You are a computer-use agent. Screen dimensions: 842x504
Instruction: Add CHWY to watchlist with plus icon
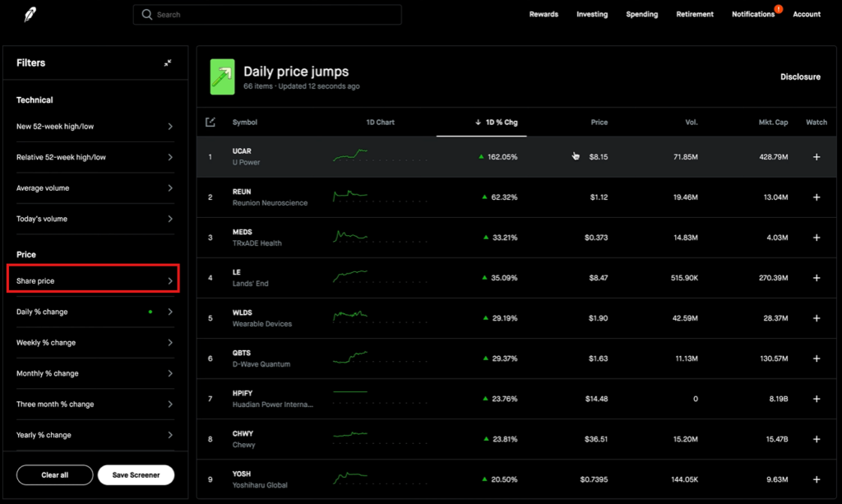coord(817,438)
